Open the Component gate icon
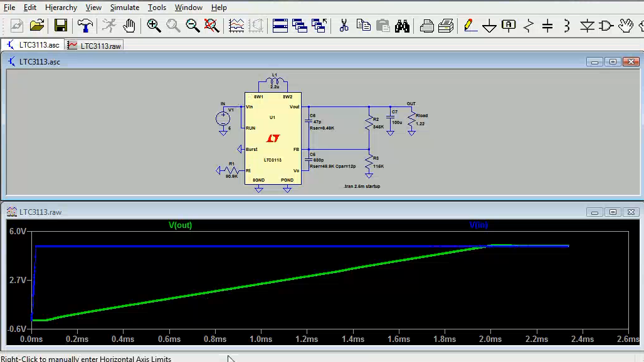This screenshot has width=644, height=362. point(606,26)
